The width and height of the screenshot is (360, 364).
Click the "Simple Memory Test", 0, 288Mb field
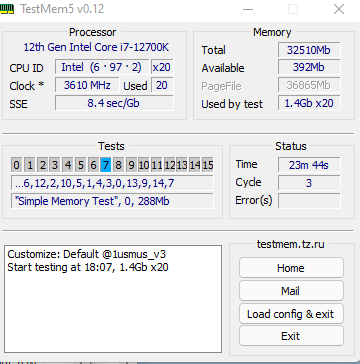112,201
